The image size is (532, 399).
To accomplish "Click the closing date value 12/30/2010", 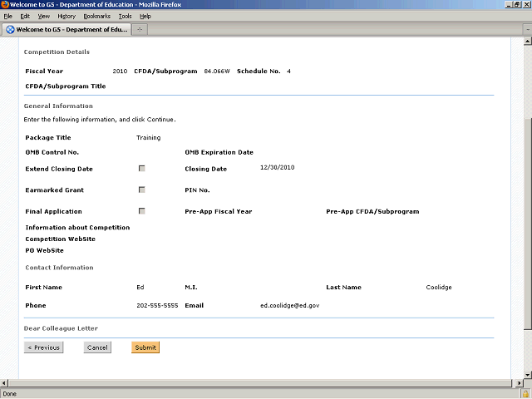I will [x=277, y=167].
